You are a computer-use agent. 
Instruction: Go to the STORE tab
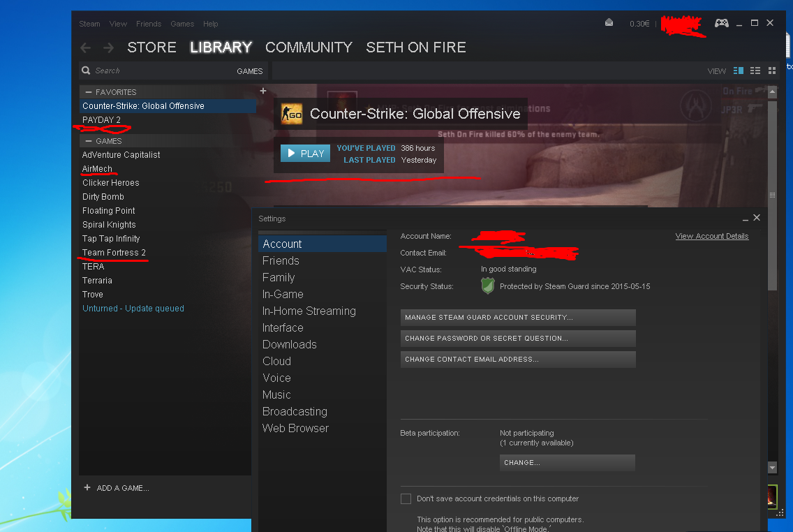click(x=151, y=47)
